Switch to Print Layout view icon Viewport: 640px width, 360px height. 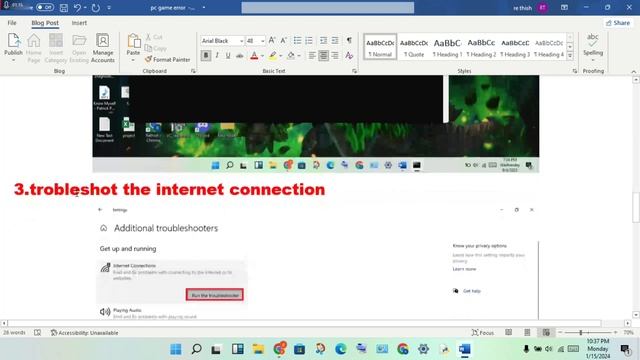click(x=527, y=333)
